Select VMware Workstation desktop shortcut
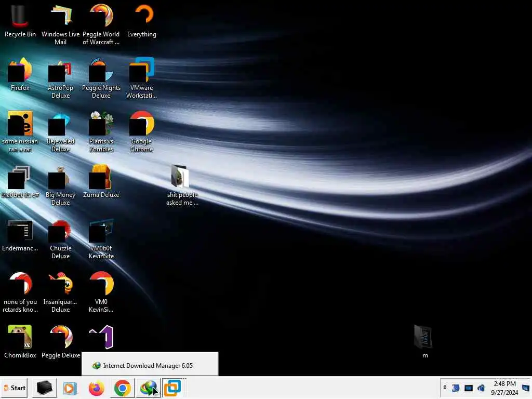The image size is (532, 399). point(142,79)
